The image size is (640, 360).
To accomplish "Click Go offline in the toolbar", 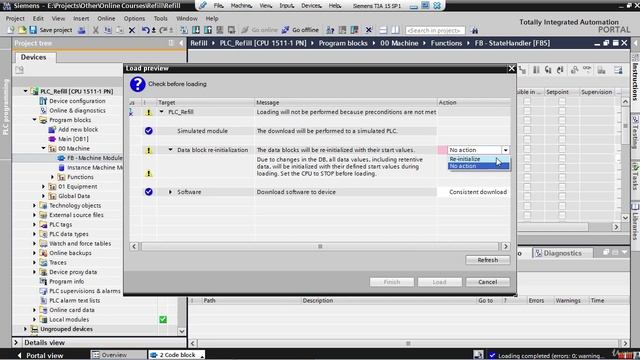I will (300, 30).
